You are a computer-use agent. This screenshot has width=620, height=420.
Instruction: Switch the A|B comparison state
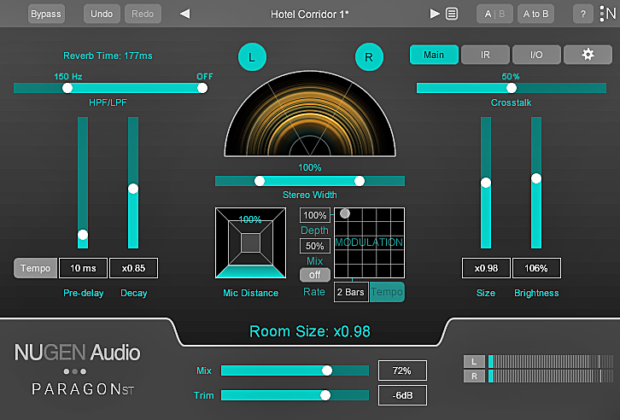coord(495,14)
